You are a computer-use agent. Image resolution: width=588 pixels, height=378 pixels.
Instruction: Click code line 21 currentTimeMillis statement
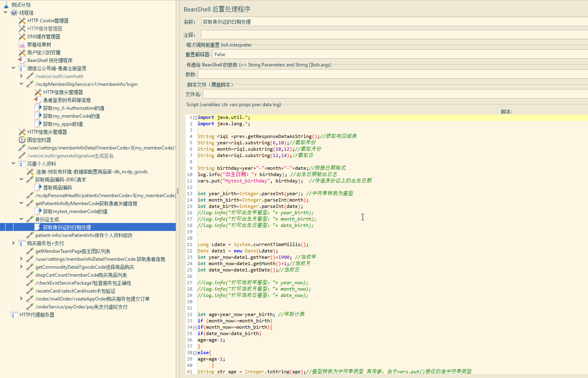tap(253, 244)
